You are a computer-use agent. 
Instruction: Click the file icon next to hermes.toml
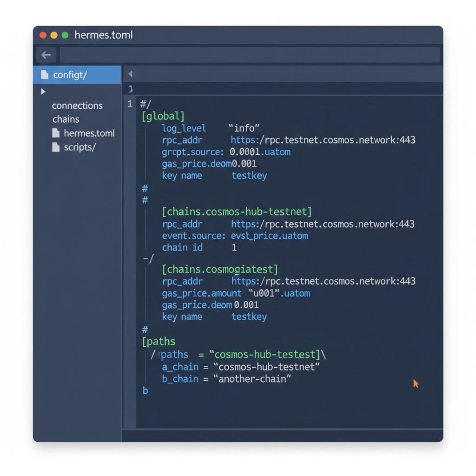click(55, 133)
